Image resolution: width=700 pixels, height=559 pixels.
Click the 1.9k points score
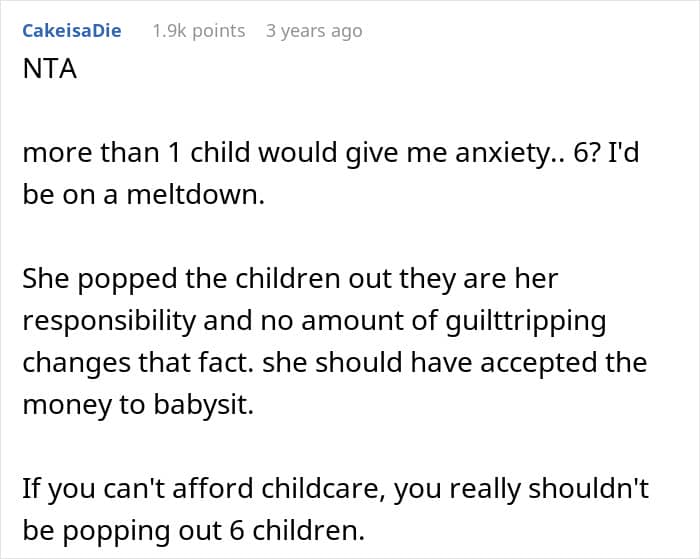(x=199, y=31)
